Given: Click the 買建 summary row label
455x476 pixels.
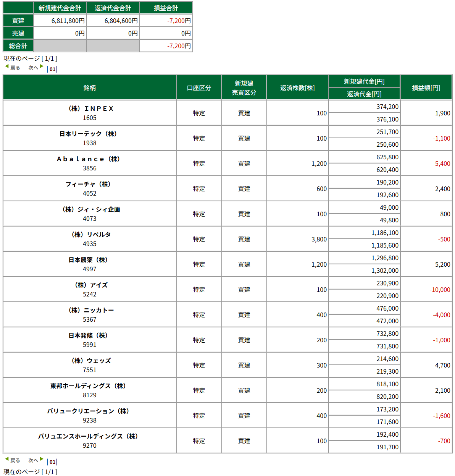Looking at the screenshot, I should pyautogui.click(x=18, y=21).
